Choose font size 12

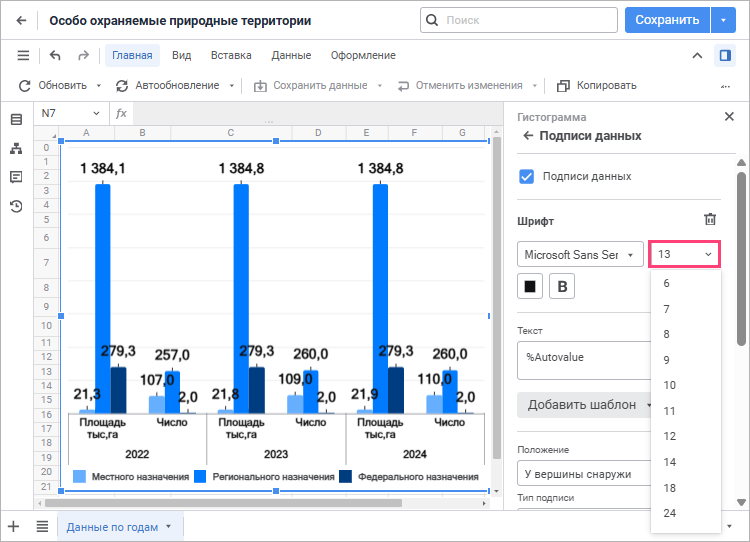[685, 436]
